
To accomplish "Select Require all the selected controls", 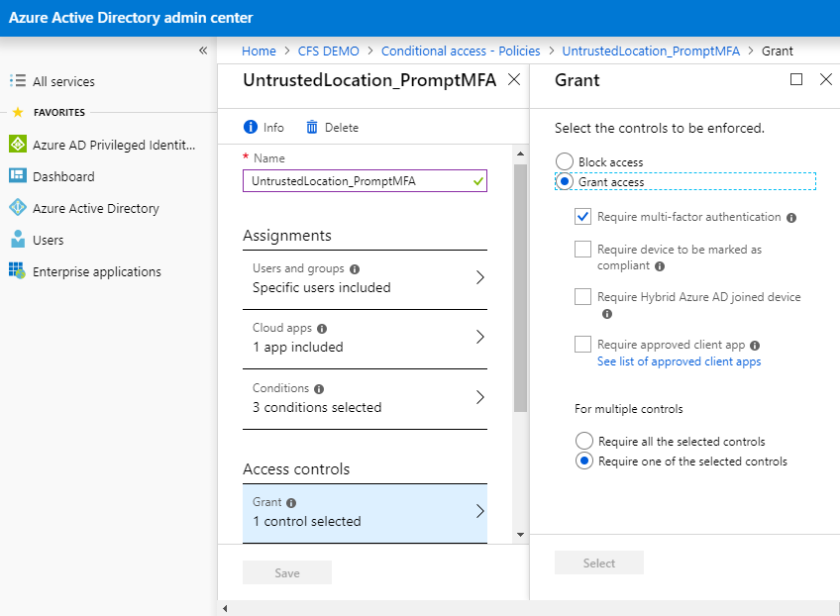I will coord(584,441).
